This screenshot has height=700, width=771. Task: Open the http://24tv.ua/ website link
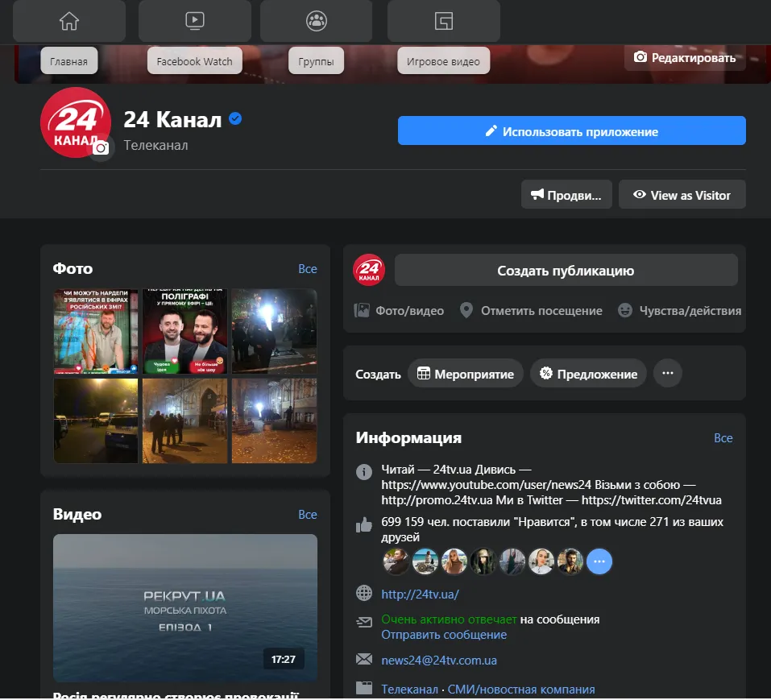pyautogui.click(x=420, y=594)
